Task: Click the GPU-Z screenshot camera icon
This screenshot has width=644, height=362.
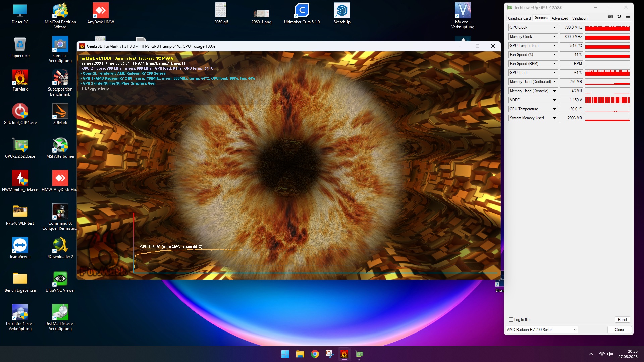Action: pos(611,16)
